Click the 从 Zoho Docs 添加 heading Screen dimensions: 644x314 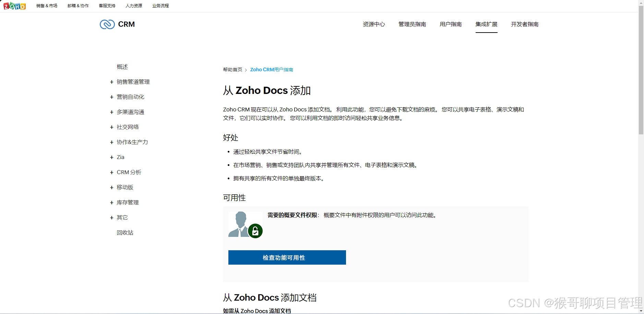pos(267,90)
